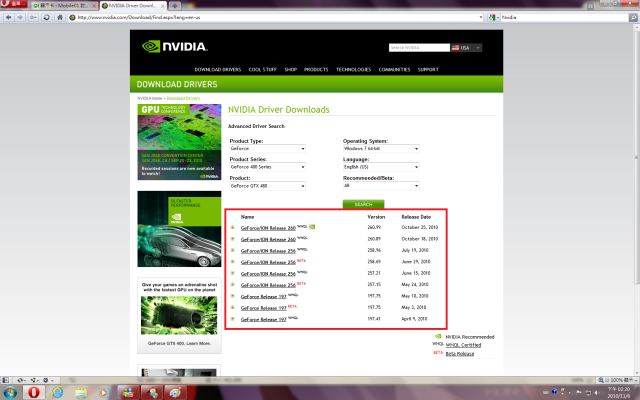This screenshot has height=400, width=640.
Task: Open COOL STUFF in the nav bar
Action: coord(262,70)
